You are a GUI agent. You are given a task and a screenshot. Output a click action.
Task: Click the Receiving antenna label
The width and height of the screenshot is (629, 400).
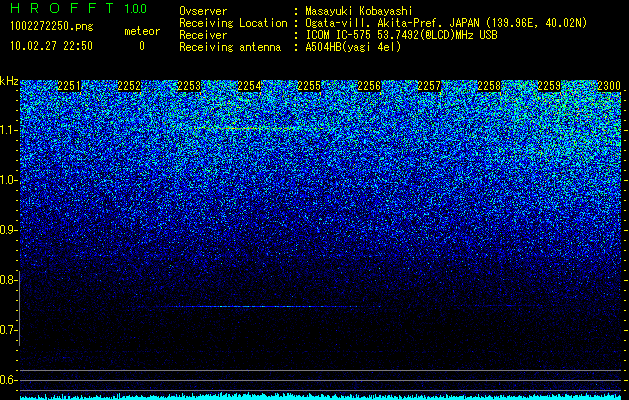230,47
